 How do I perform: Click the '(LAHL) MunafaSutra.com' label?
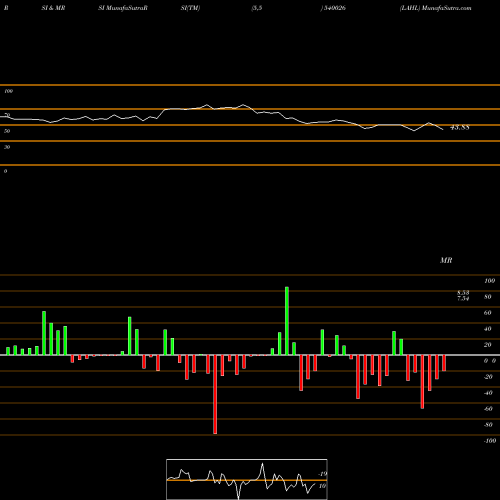[x=436, y=8]
